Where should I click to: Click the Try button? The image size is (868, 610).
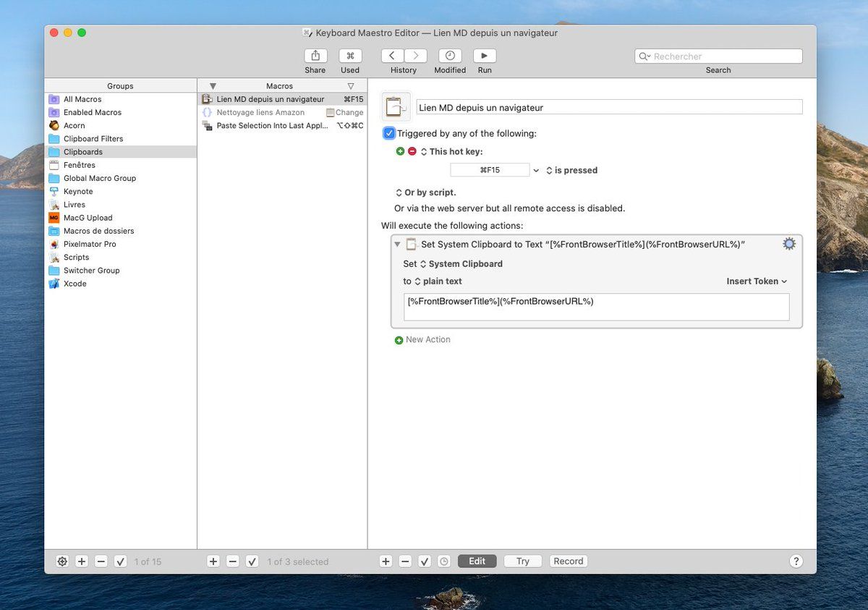coord(523,561)
